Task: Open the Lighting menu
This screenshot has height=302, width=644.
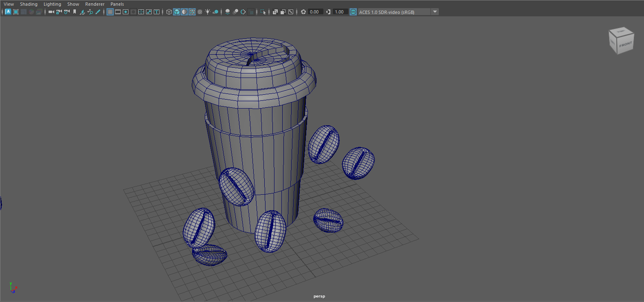Action: (52, 4)
